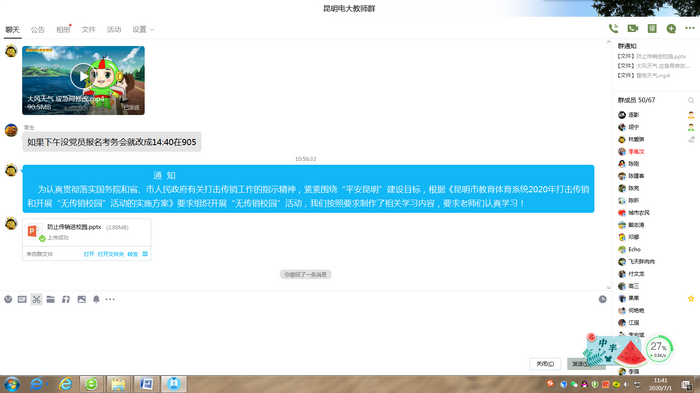Switch to the 聊天 tab
Viewport: 700px width, 393px height.
coord(12,29)
